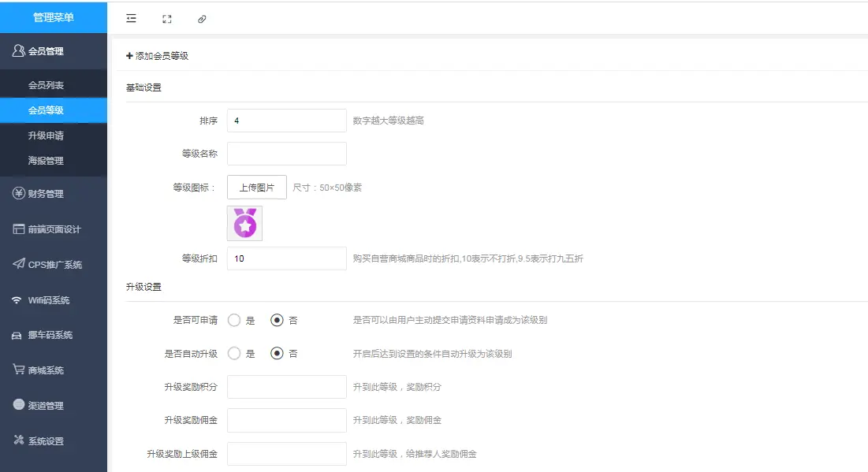Click the 管理菜单 header

coord(54,17)
